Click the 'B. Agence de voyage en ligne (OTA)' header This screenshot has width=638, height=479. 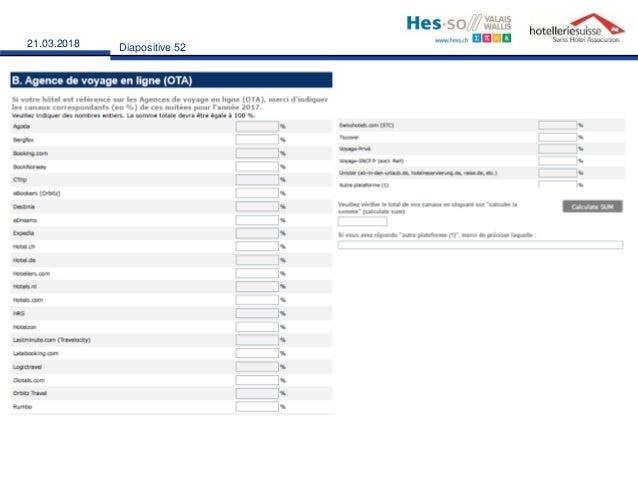pyautogui.click(x=171, y=80)
